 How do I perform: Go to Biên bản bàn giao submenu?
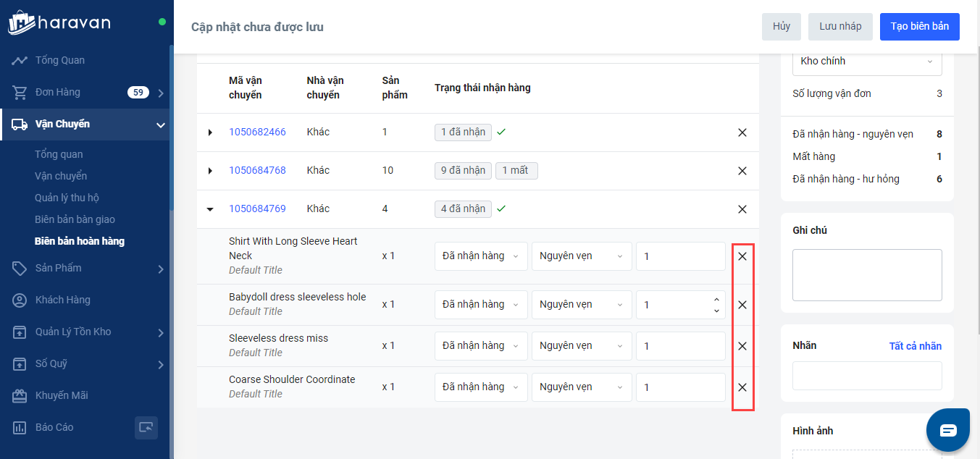(x=75, y=219)
